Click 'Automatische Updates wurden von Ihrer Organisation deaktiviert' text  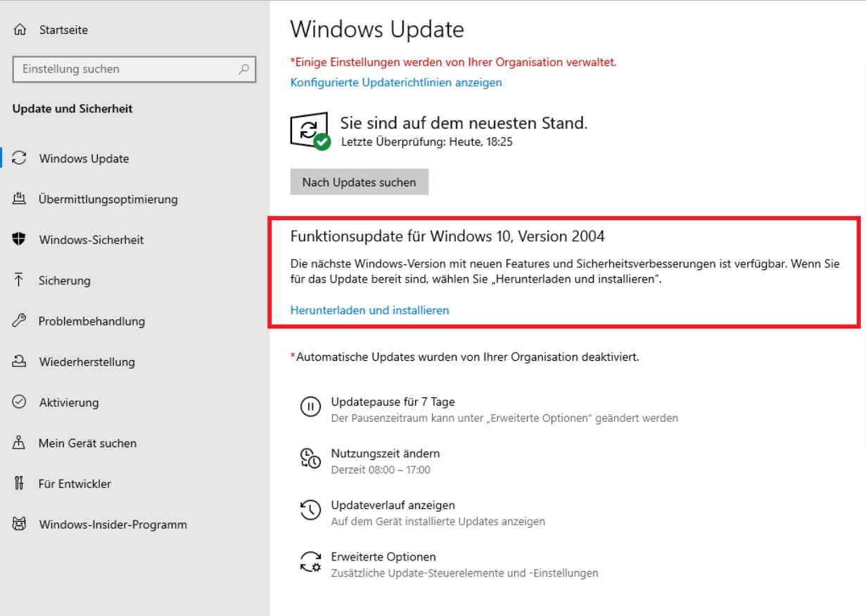click(x=464, y=357)
